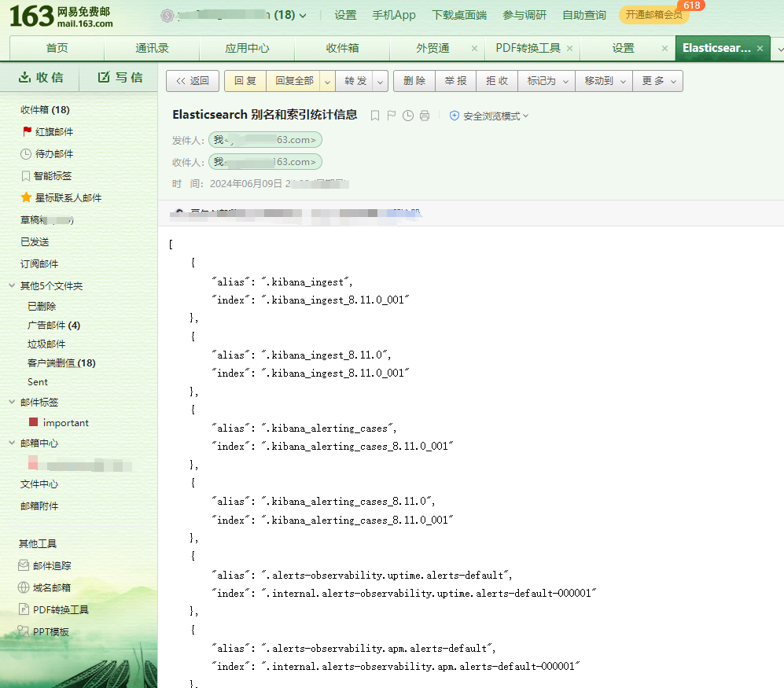Click the 163 mail logo

click(61, 17)
